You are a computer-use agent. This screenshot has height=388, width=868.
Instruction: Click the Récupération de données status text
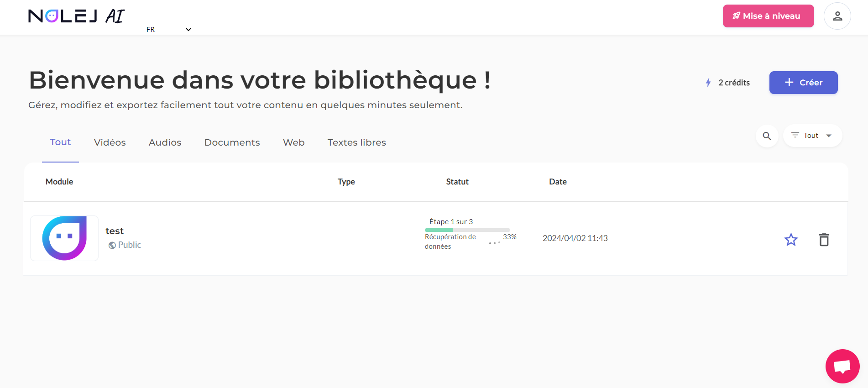pos(450,241)
